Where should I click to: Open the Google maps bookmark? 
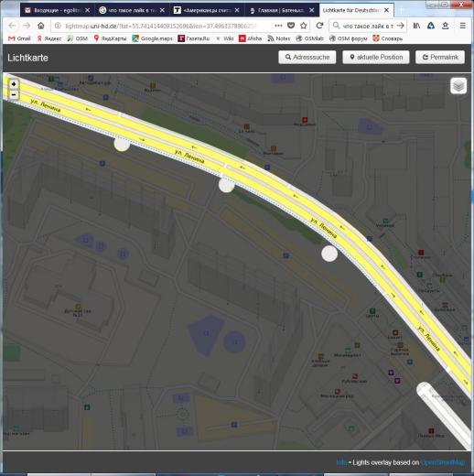(x=153, y=38)
